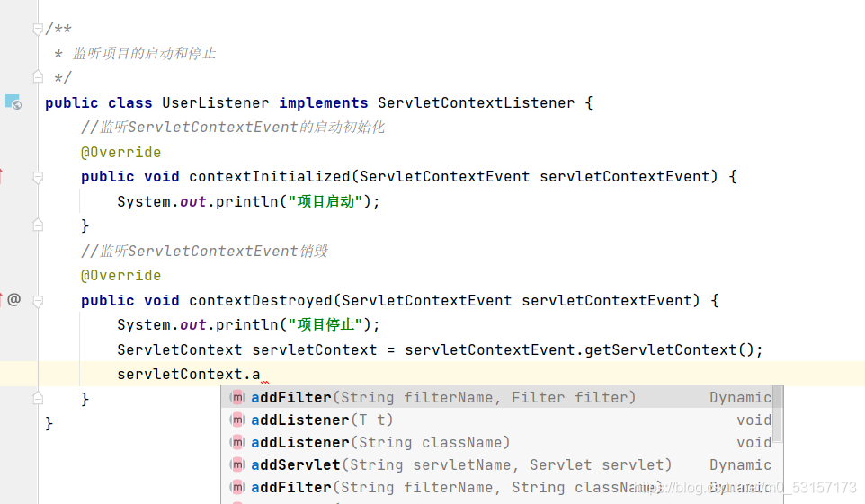Collapse the contextInitialized method fold marker
865x504 pixels.
pyautogui.click(x=38, y=177)
